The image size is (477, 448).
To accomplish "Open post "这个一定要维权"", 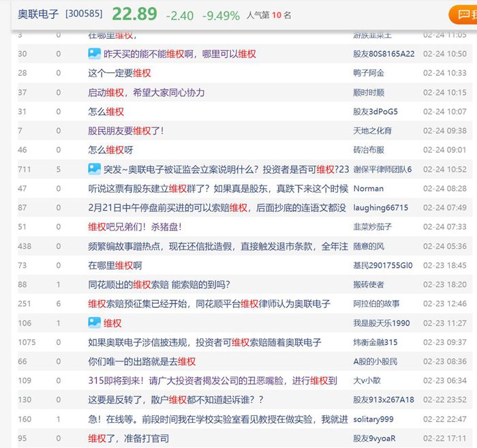I will coord(119,73).
